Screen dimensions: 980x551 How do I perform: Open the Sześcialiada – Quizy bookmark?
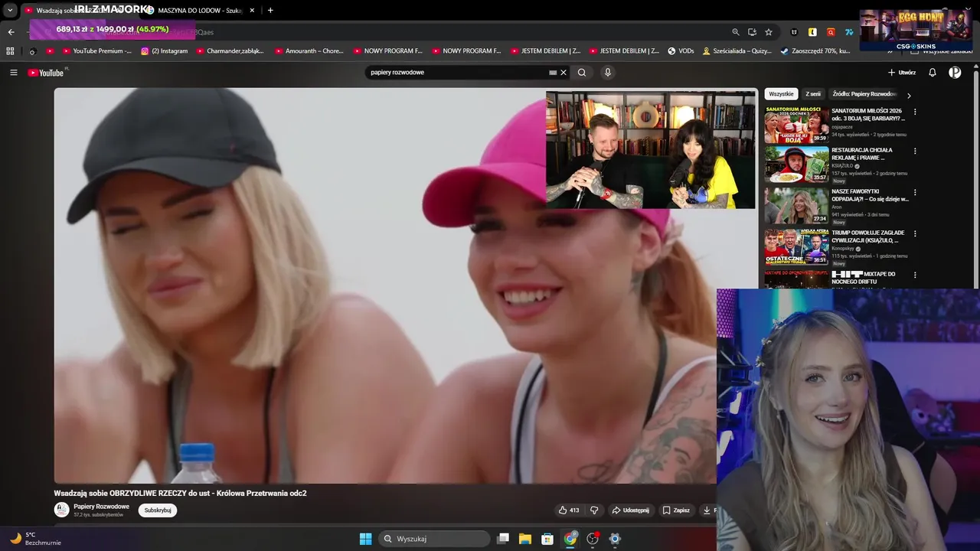737,51
